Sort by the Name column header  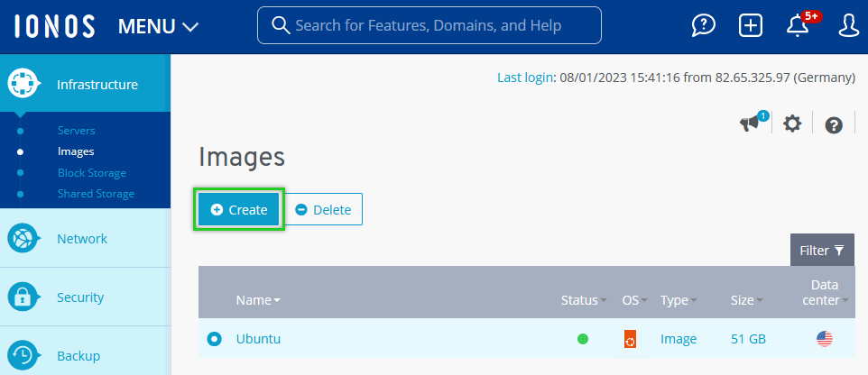point(257,300)
